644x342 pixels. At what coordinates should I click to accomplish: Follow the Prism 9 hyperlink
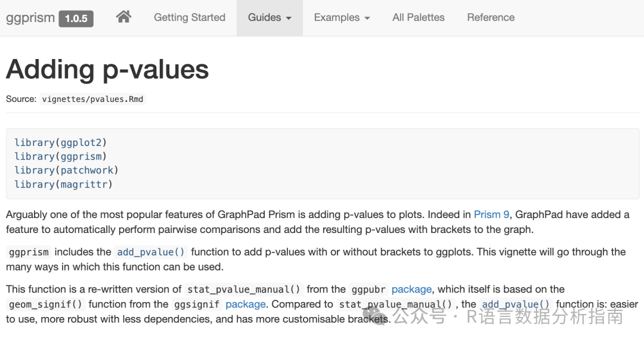coord(491,214)
